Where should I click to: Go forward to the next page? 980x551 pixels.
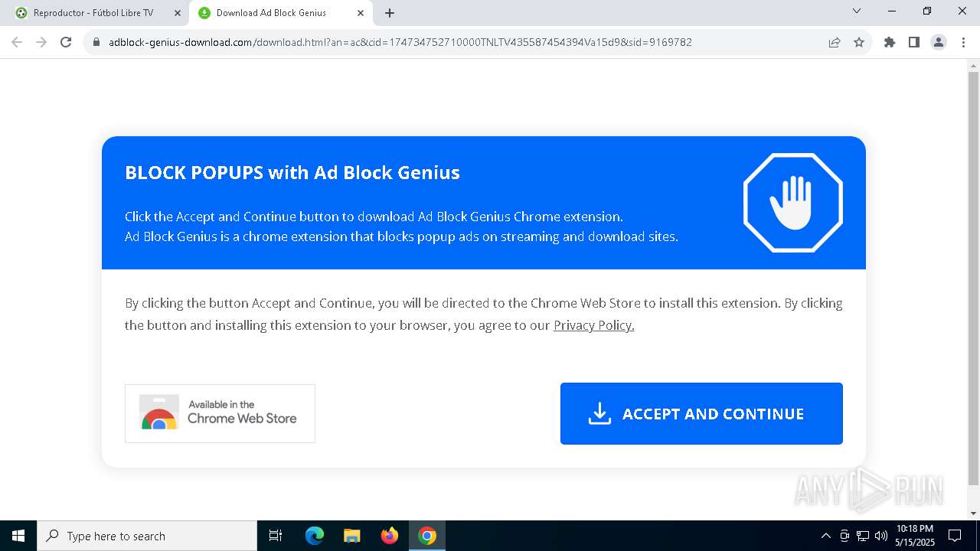tap(41, 42)
